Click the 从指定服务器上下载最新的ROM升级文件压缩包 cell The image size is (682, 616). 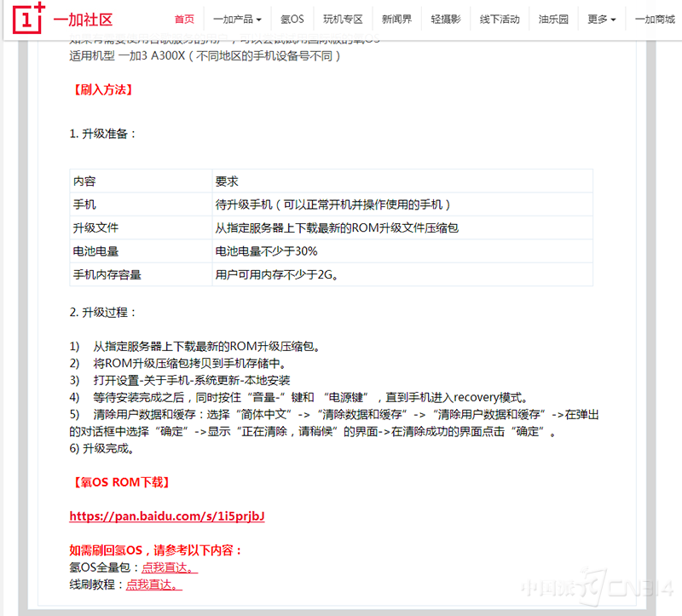pos(402,227)
